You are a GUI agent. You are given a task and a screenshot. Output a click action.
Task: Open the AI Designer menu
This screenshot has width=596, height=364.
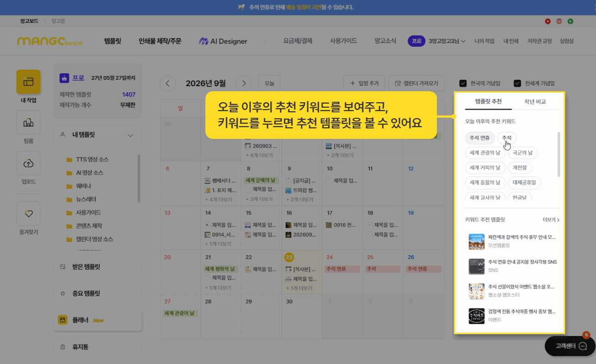point(223,41)
